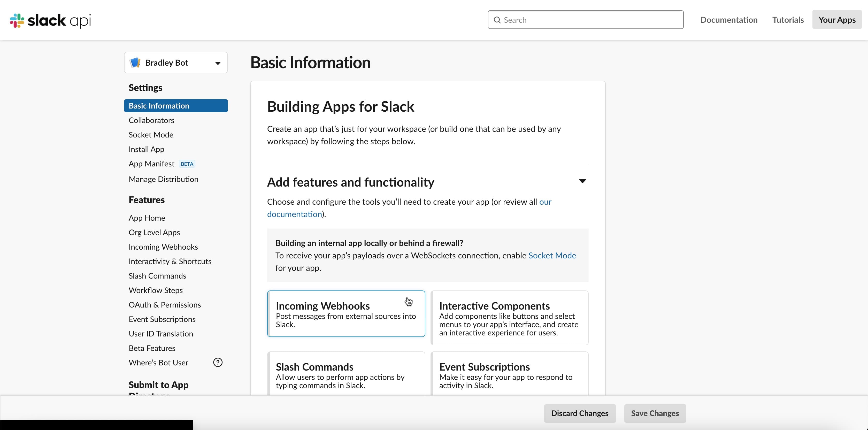Open Install App page
This screenshot has height=430, width=868.
pos(146,149)
